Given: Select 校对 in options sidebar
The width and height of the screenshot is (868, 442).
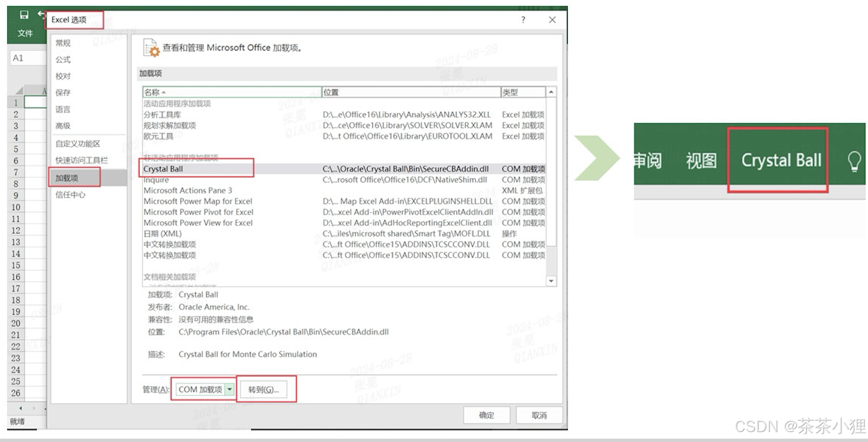Looking at the screenshot, I should (x=63, y=76).
